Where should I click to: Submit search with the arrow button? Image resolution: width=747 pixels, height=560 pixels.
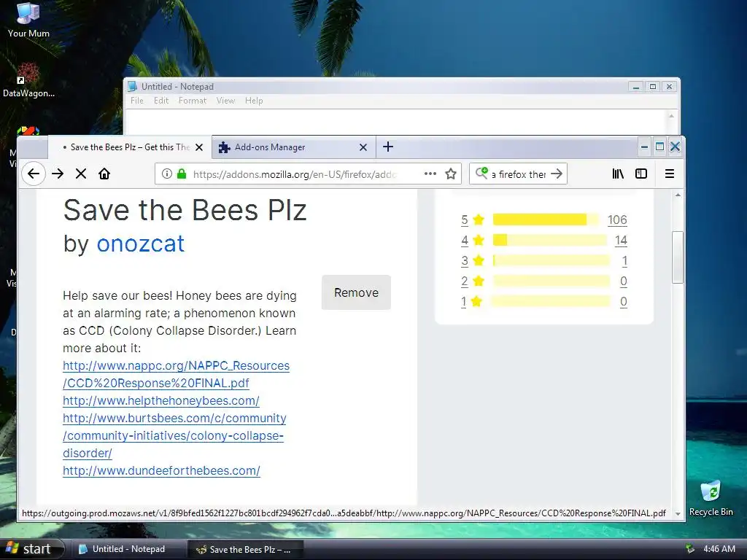[x=556, y=174]
